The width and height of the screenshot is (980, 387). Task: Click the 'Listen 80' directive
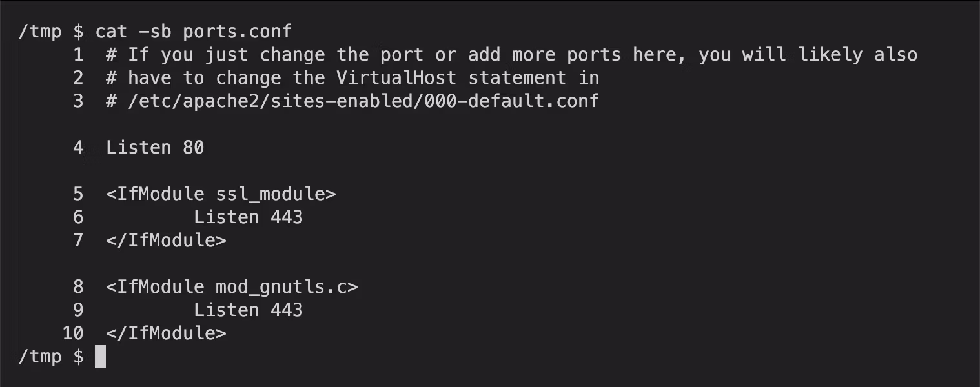(155, 148)
